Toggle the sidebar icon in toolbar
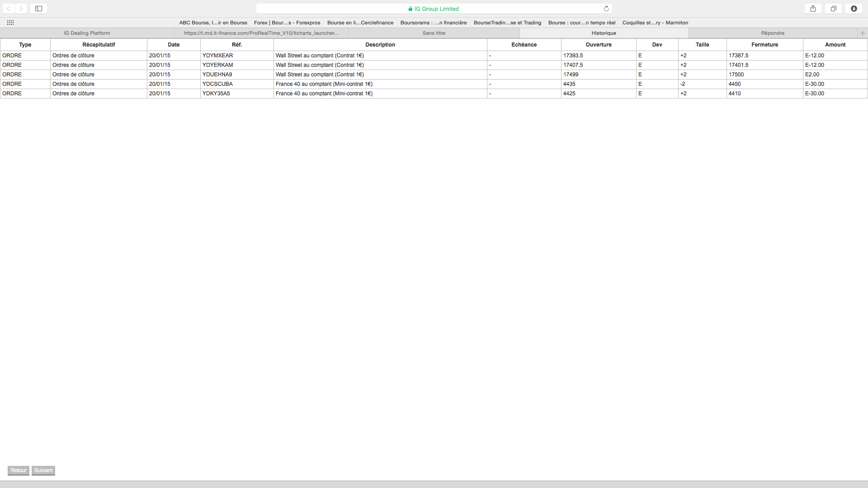This screenshot has width=868, height=488. tap(39, 9)
